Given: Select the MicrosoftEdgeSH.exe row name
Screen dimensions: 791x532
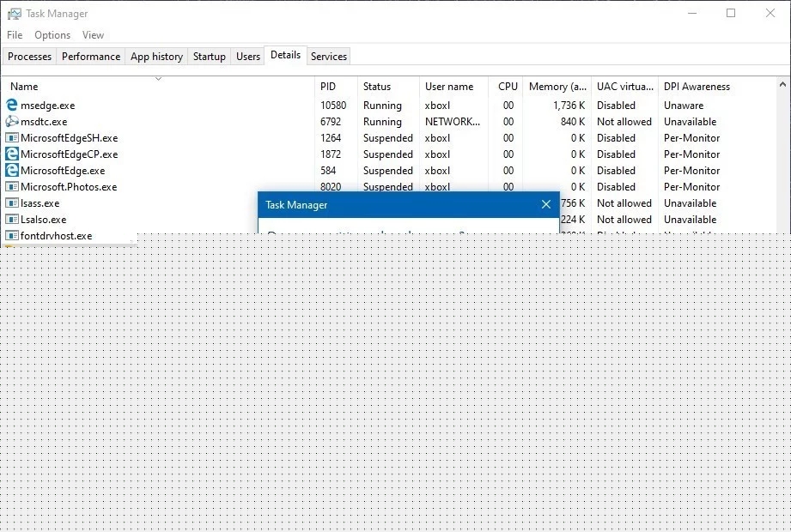Looking at the screenshot, I should point(69,138).
